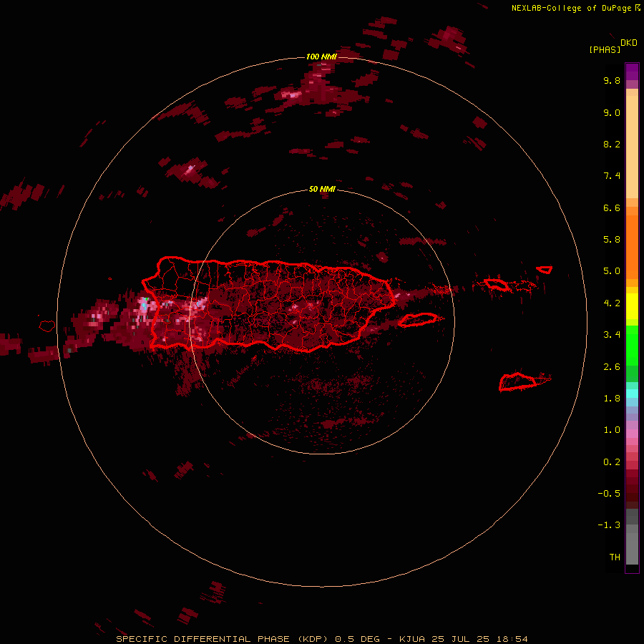This screenshot has width=644, height=644.
Task: Click the KJUA radar station identifier
Action: (x=411, y=639)
